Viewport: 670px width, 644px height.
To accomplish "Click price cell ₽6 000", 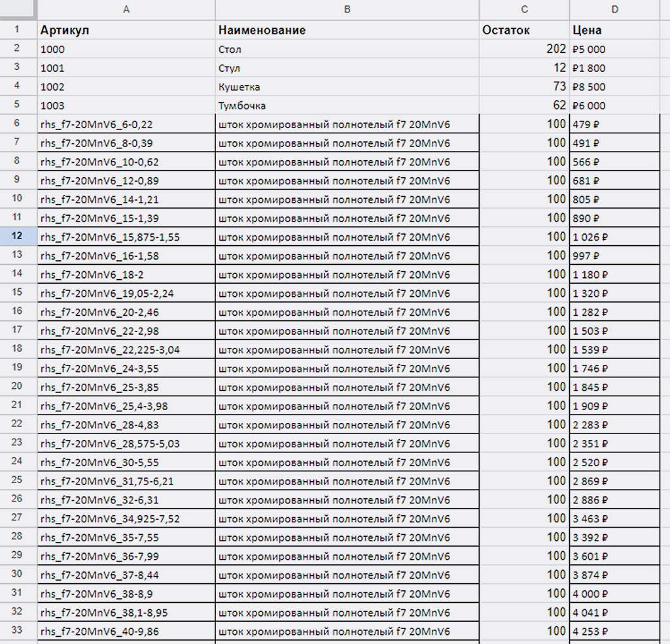I will [x=614, y=105].
